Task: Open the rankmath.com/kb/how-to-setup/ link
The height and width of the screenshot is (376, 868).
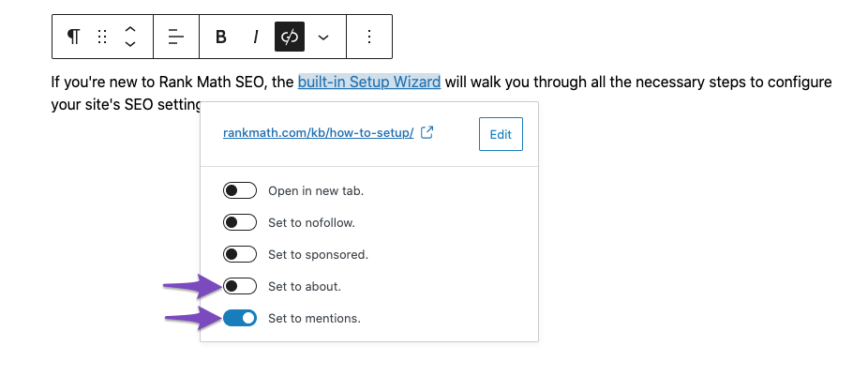Action: click(319, 133)
